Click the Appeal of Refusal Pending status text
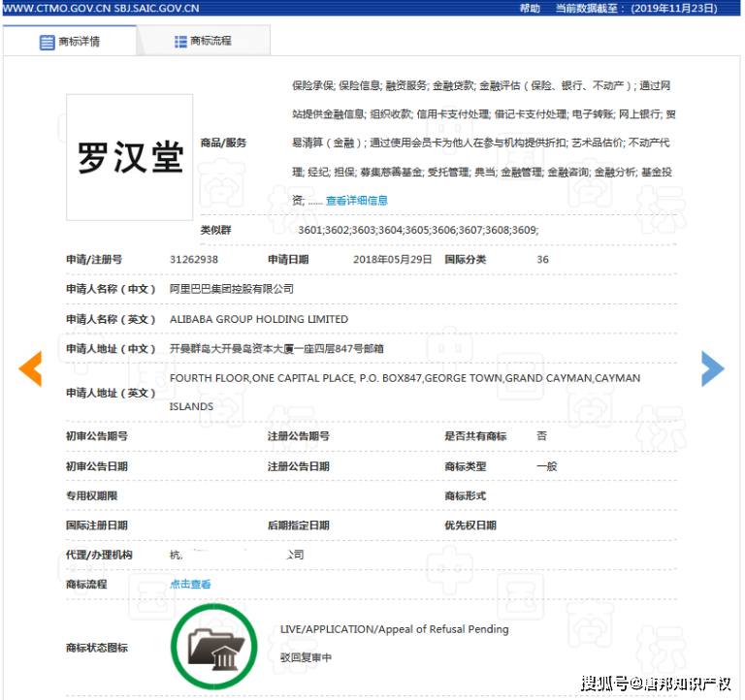 [x=394, y=629]
